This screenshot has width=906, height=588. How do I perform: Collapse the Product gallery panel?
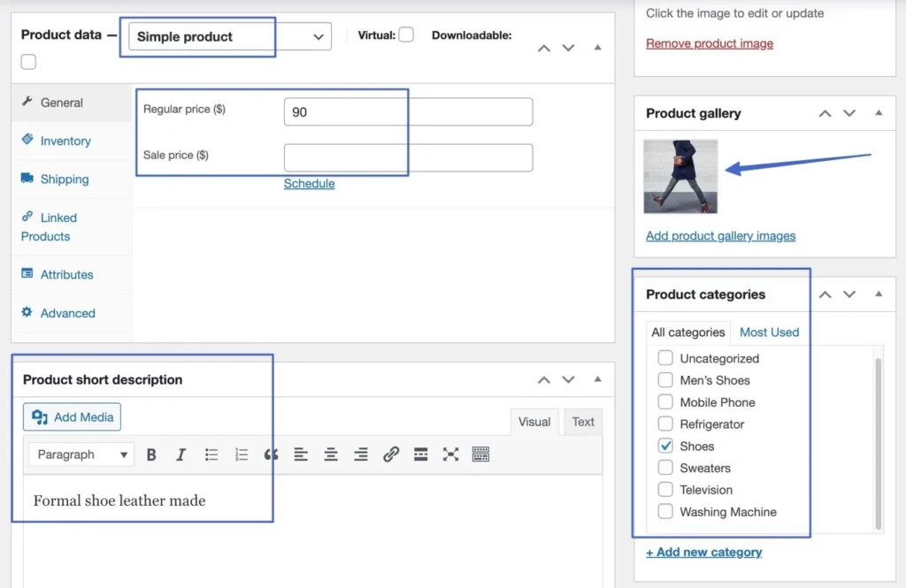879,113
